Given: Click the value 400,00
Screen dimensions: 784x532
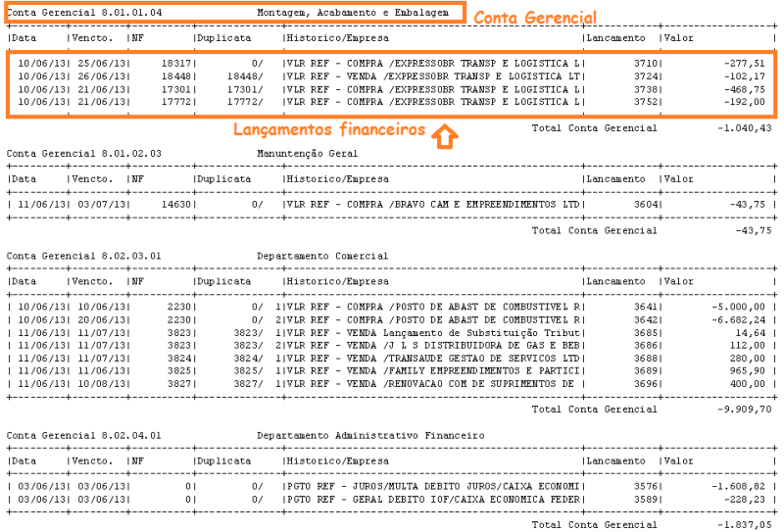Looking at the screenshot, I should [x=748, y=384].
